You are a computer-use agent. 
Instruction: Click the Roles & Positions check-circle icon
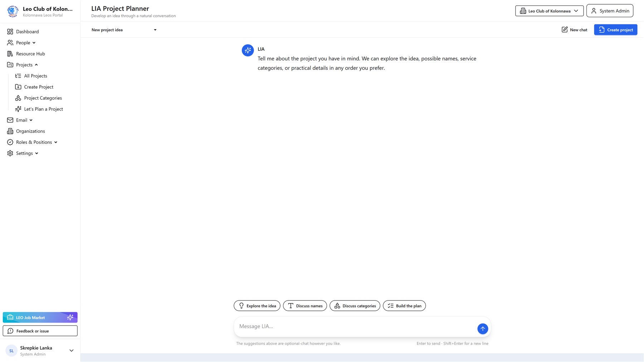tap(10, 142)
